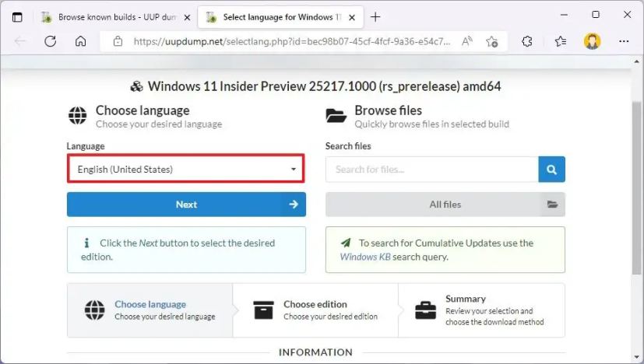Open the user profile avatar
Viewport: 644px width, 364px height.
click(592, 41)
